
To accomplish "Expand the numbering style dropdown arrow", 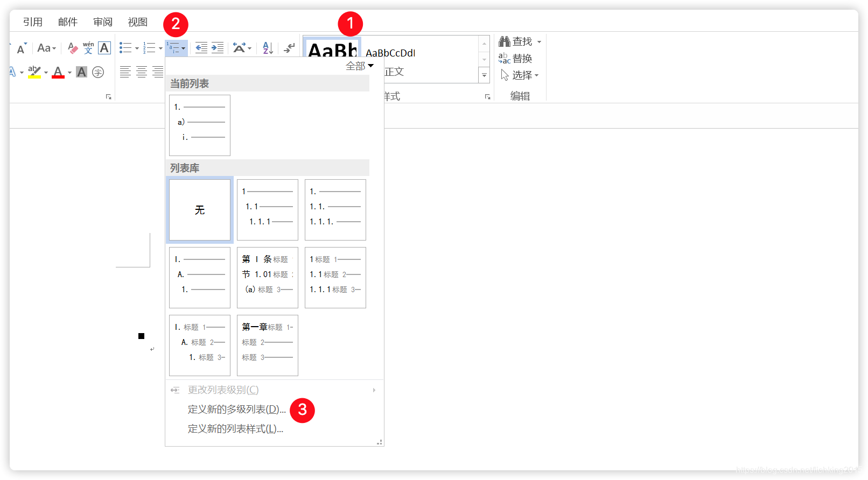I will point(160,48).
